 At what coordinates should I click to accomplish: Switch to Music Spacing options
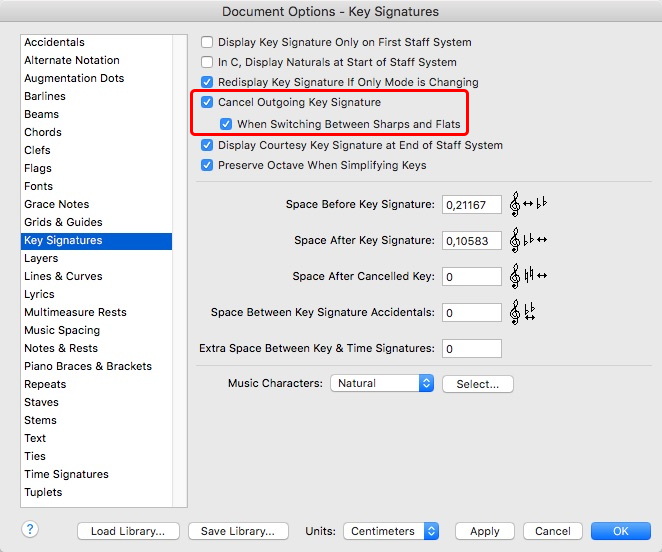click(x=62, y=330)
